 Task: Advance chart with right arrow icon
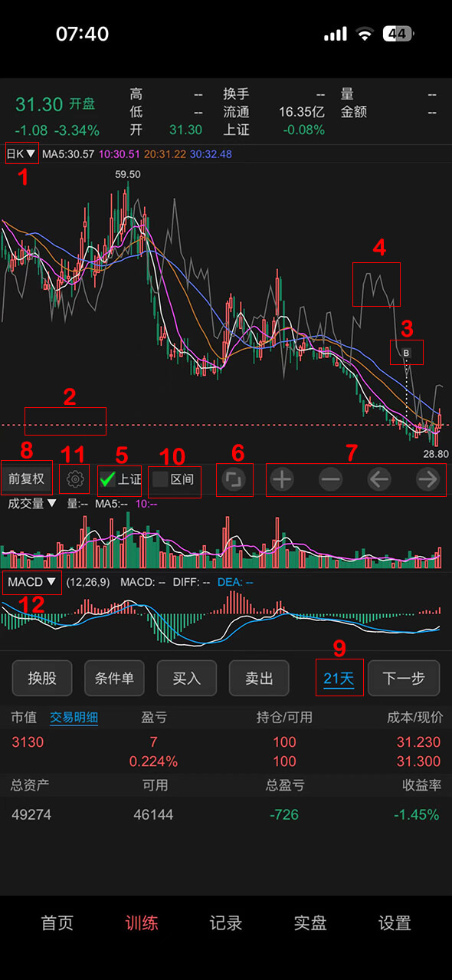427,480
